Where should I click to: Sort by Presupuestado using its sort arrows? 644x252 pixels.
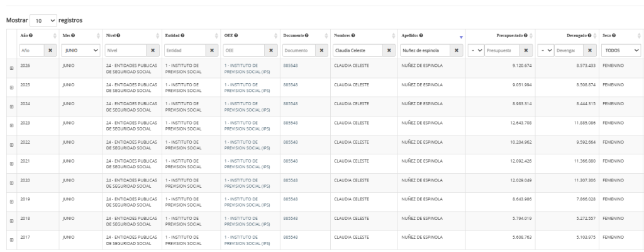531,36
